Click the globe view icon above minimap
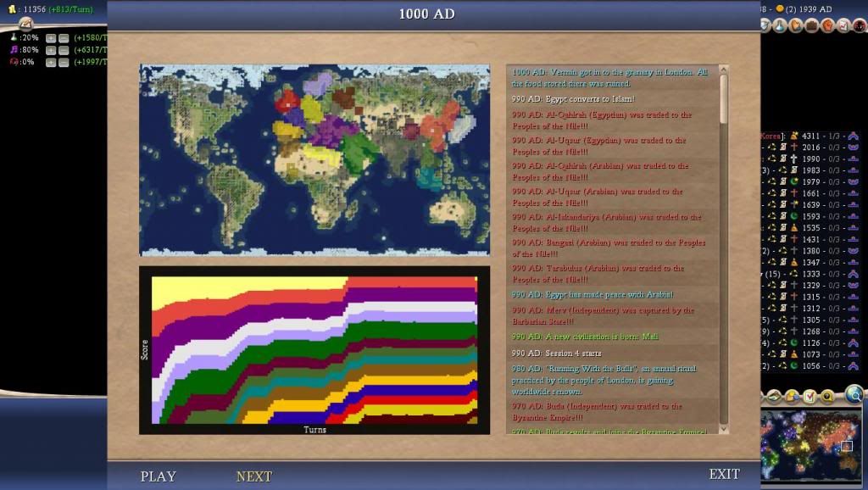Viewport: 868px width, 490px height. tap(854, 393)
